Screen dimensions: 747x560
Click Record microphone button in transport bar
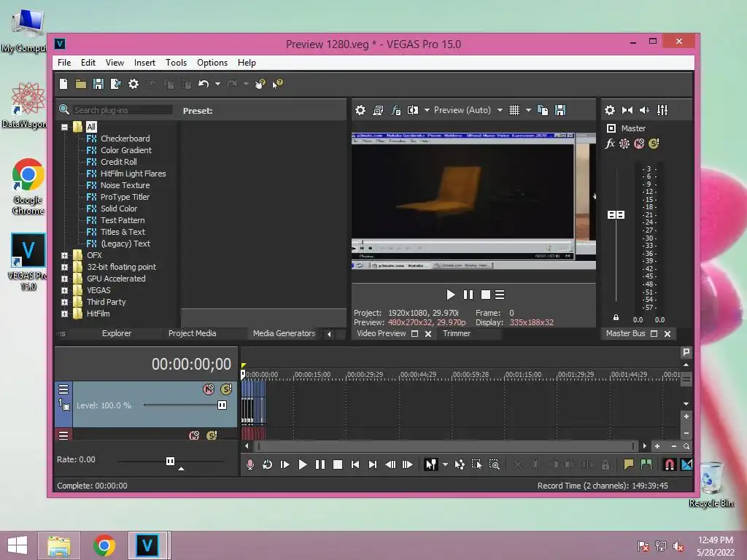click(249, 464)
